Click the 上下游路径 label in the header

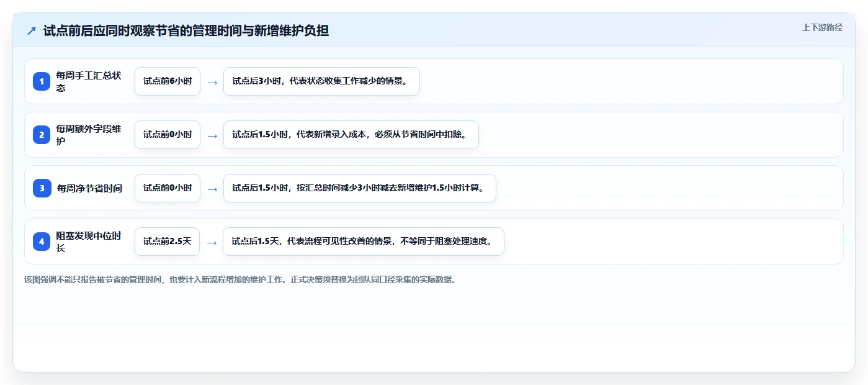click(822, 27)
